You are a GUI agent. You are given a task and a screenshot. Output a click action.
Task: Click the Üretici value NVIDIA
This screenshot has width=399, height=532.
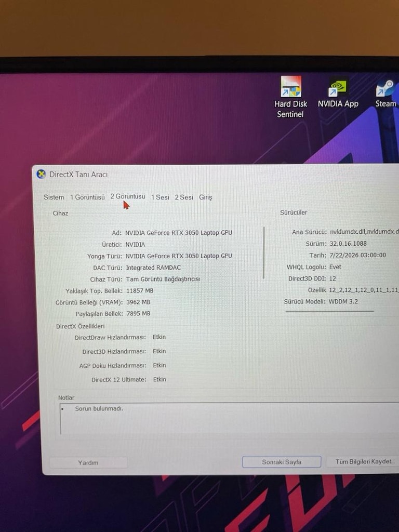pyautogui.click(x=135, y=244)
